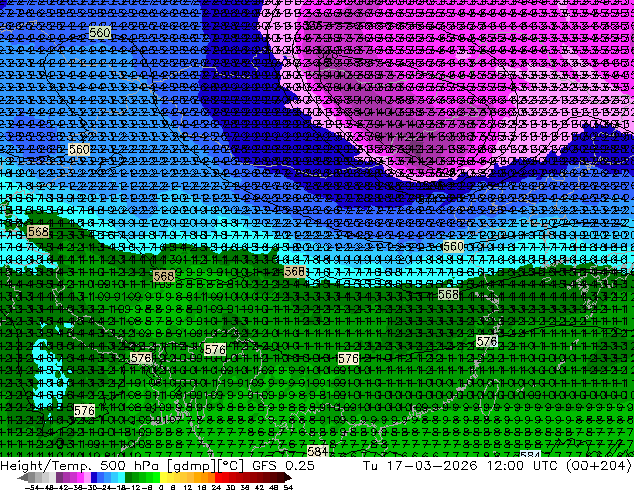Click the "24" colorbar label

pos(216,487)
